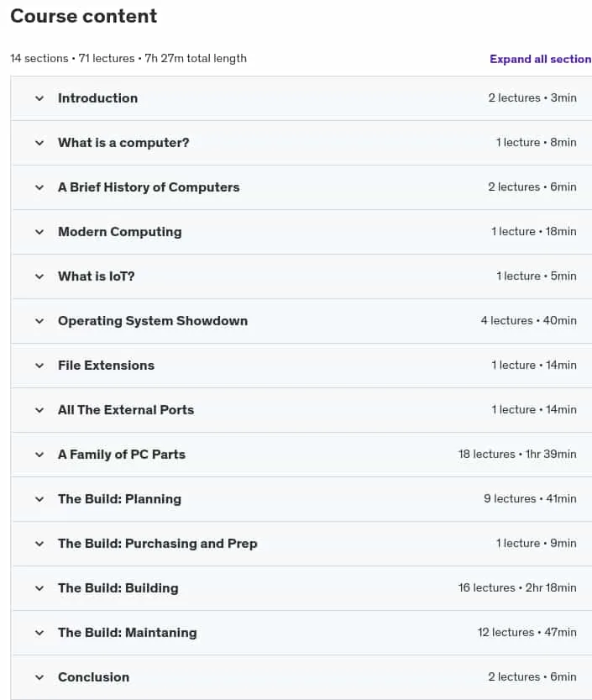Expand the Introduction section chevron
Viewport: 592px width, 700px height.
tap(39, 98)
